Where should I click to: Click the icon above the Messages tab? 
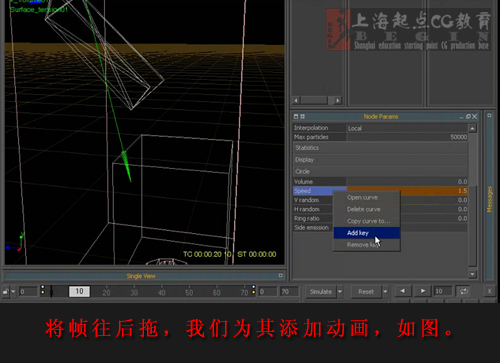click(489, 115)
